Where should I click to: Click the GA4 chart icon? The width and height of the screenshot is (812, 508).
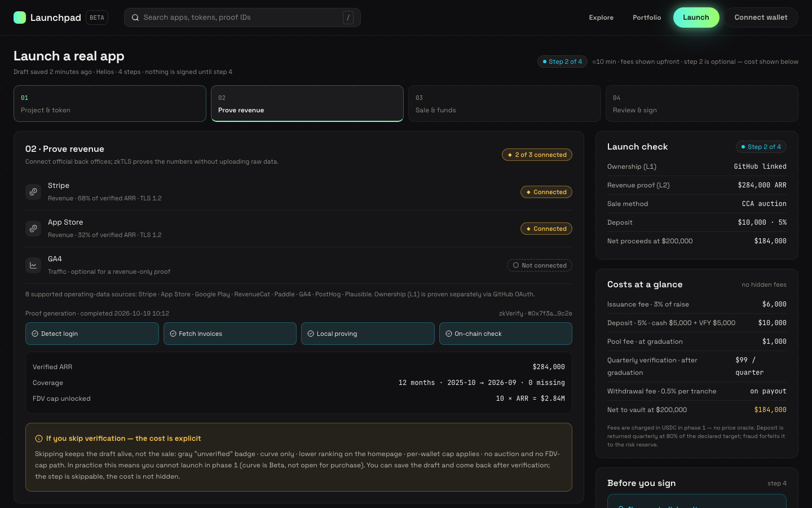(33, 265)
